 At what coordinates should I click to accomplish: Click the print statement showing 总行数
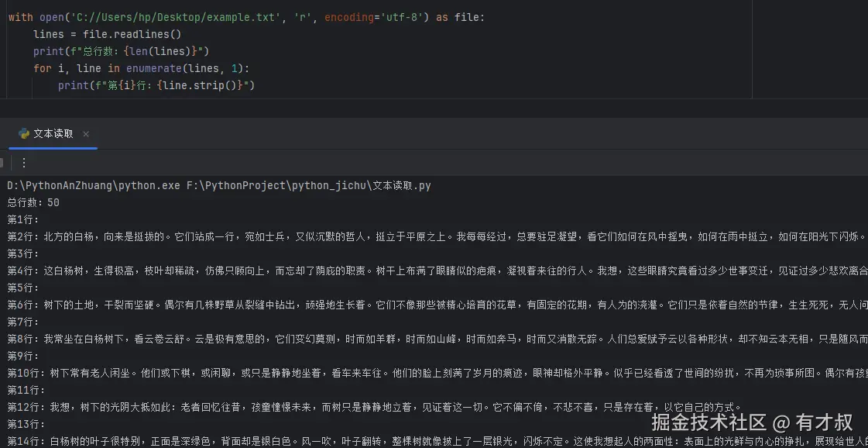point(121,52)
